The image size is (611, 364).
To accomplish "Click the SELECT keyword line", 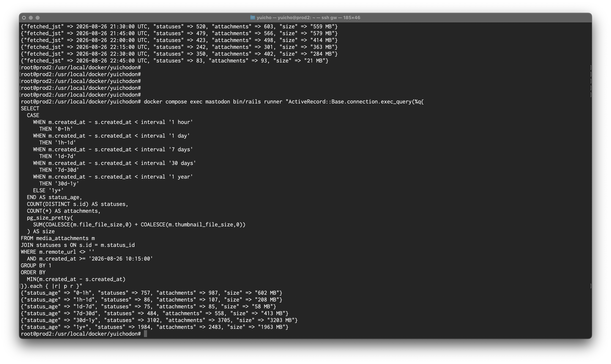I will tap(30, 109).
